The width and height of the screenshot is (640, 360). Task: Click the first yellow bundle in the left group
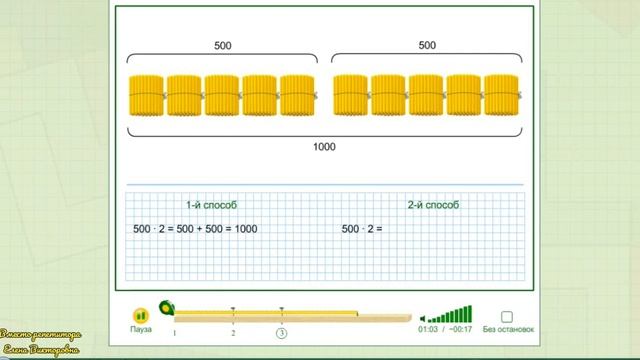pyautogui.click(x=147, y=96)
